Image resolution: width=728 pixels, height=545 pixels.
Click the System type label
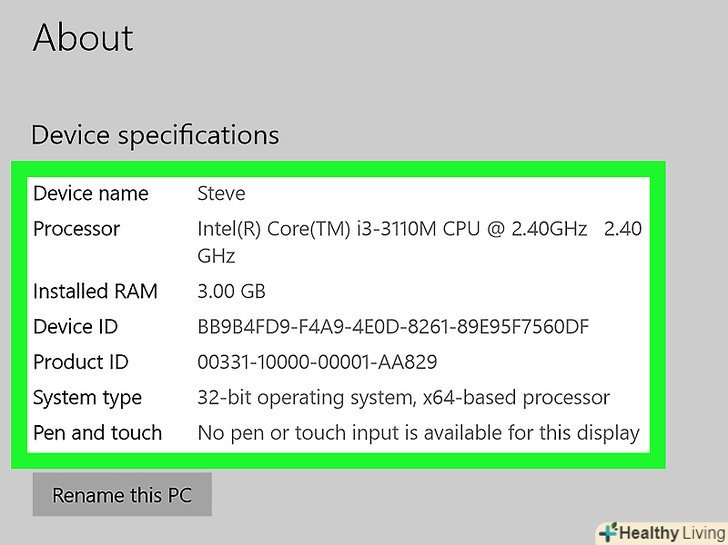pyautogui.click(x=88, y=397)
